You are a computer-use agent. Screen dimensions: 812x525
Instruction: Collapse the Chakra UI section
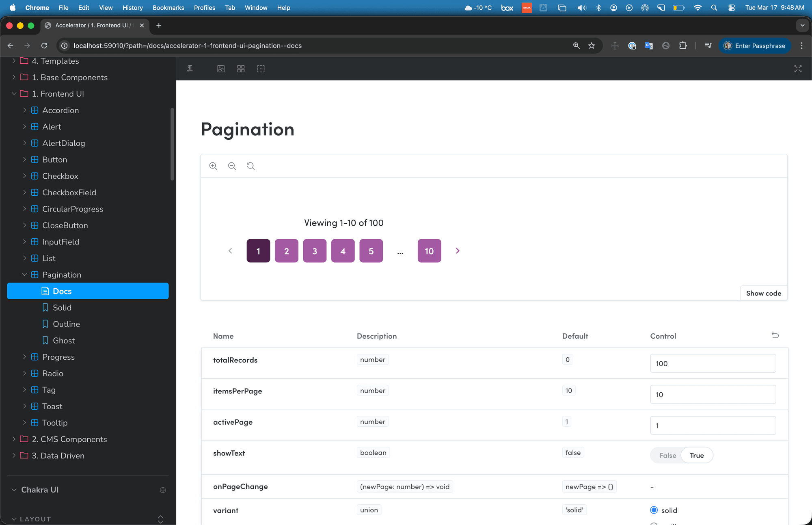tap(14, 490)
